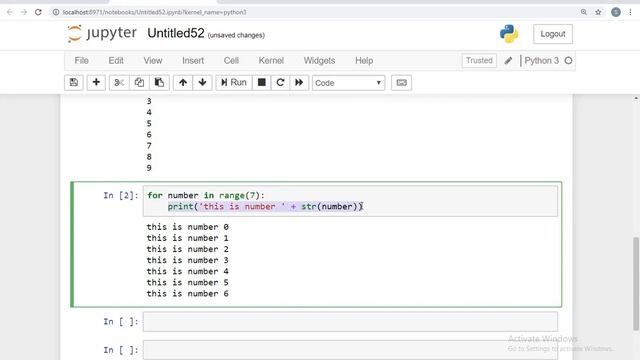Click the kernel idle circle indicator

point(568,61)
